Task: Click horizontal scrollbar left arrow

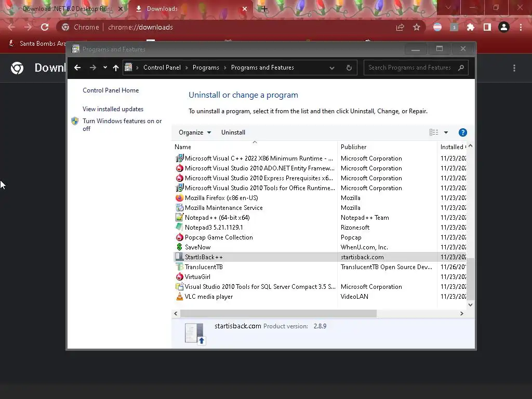Action: point(176,313)
